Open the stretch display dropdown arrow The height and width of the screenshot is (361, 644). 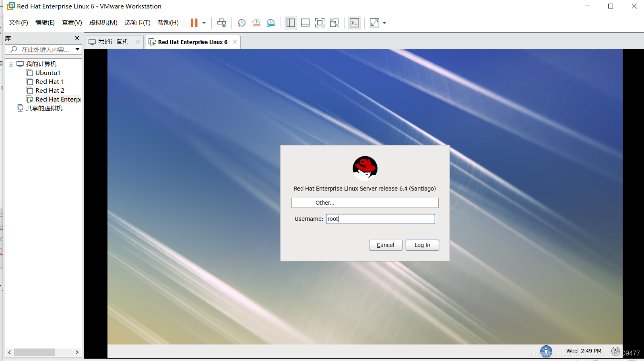[x=384, y=23]
